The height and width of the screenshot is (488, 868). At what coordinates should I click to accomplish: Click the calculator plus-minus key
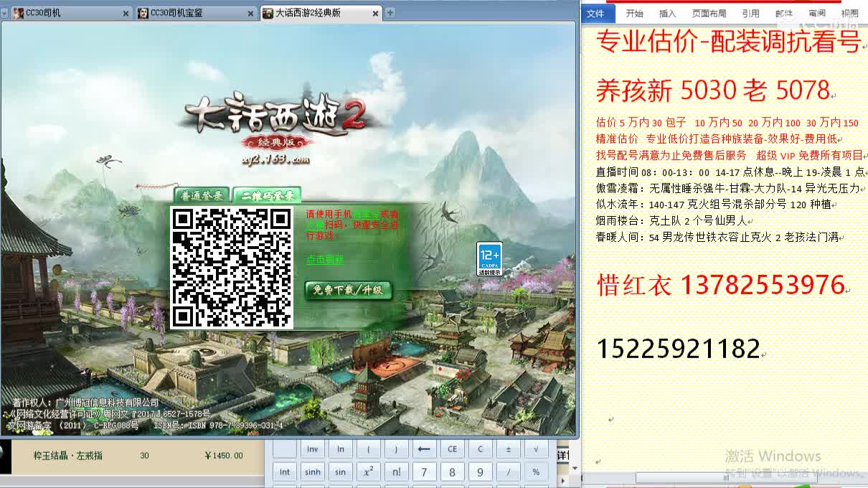pos(508,449)
